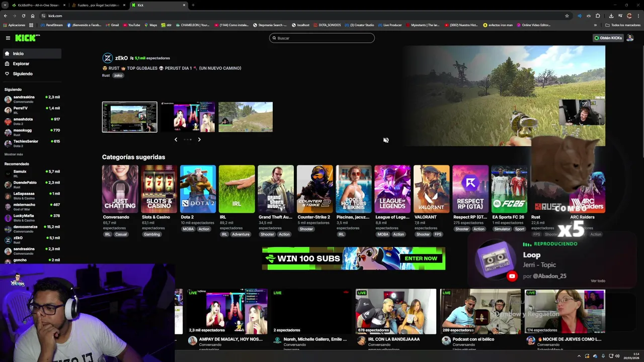The width and height of the screenshot is (644, 362).
Task: Open Samulx in the Recomendado list
Action: 31,173
